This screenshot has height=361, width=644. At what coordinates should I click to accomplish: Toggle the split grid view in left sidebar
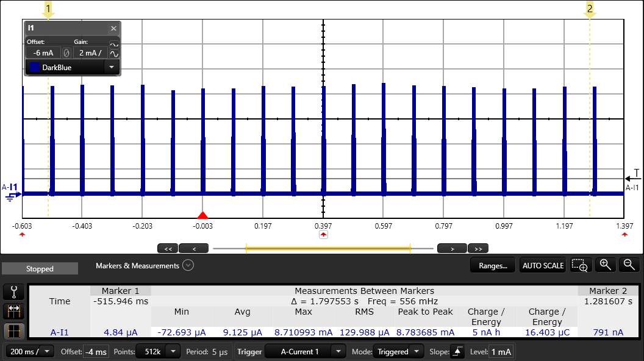tap(13, 330)
